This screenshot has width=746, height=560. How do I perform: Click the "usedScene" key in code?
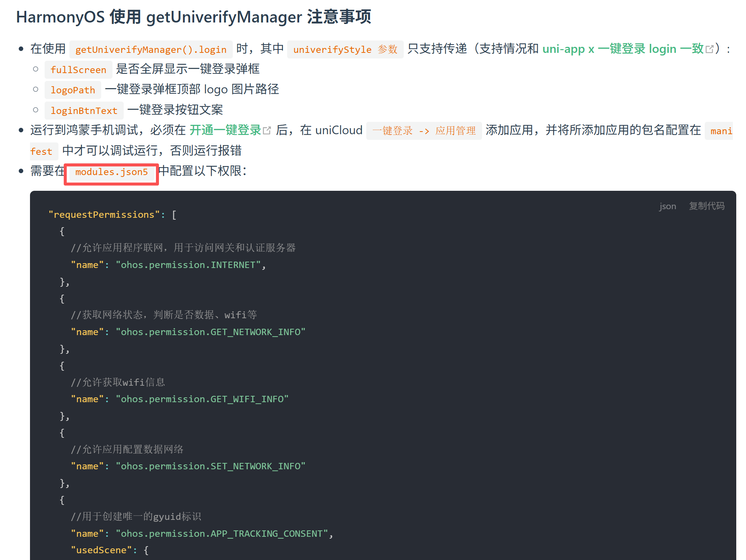coord(101,550)
